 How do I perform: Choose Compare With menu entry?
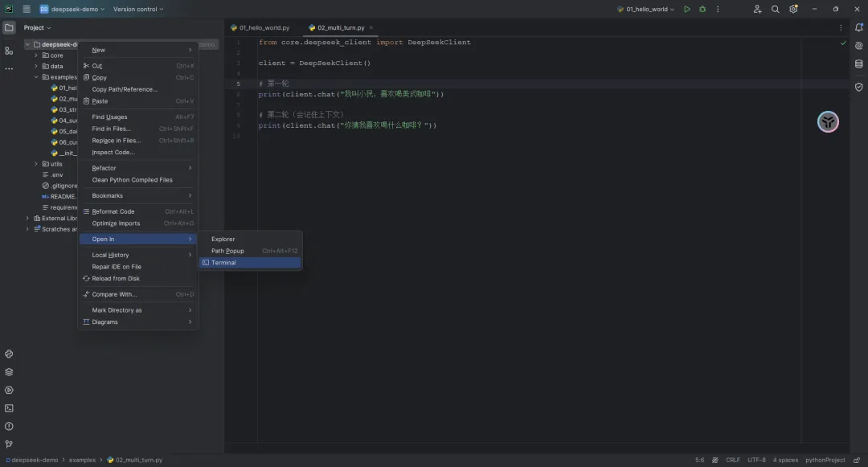[138, 294]
